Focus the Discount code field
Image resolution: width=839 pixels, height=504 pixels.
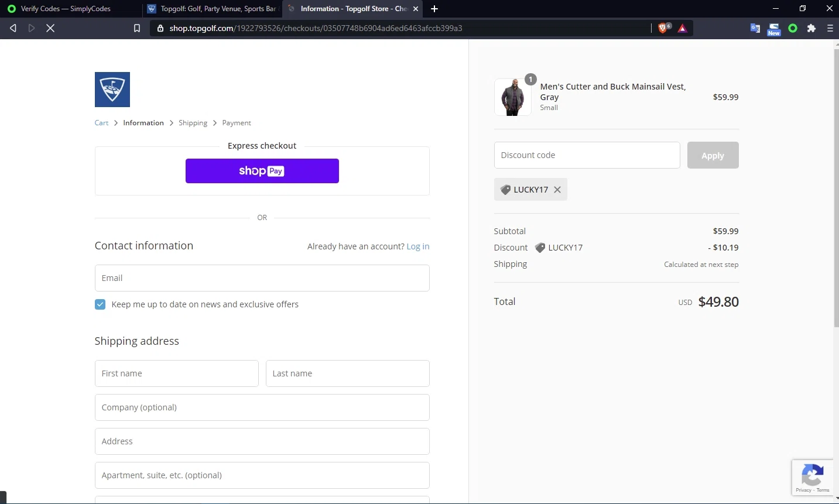(587, 155)
